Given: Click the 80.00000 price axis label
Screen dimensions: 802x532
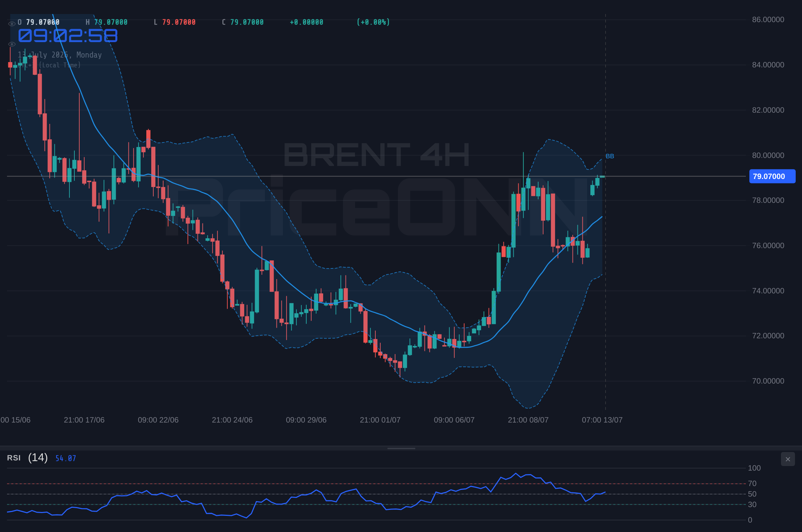Looking at the screenshot, I should 768,155.
